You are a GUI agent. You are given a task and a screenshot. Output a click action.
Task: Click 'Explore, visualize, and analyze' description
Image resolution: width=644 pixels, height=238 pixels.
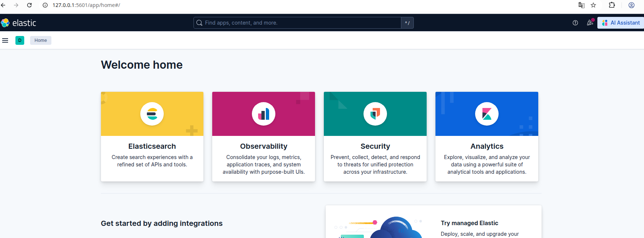point(487,165)
